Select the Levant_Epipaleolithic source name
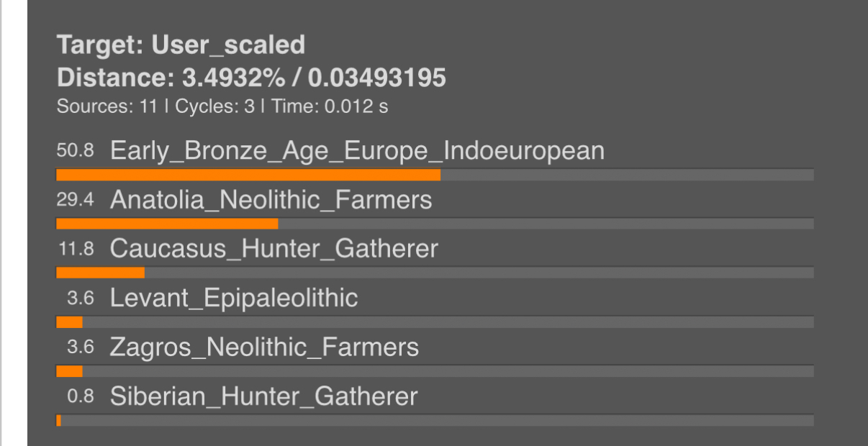The height and width of the screenshot is (446, 868). pos(233,298)
